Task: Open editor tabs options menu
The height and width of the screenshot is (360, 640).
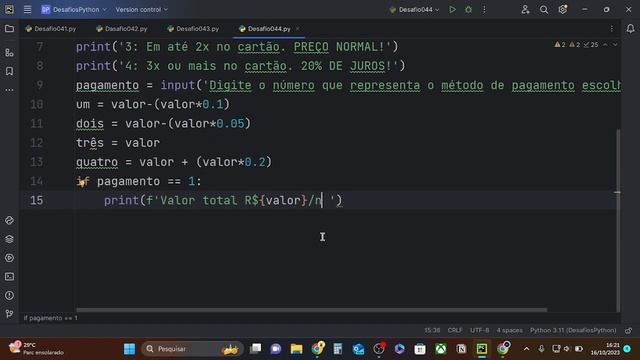Action: 611,29
